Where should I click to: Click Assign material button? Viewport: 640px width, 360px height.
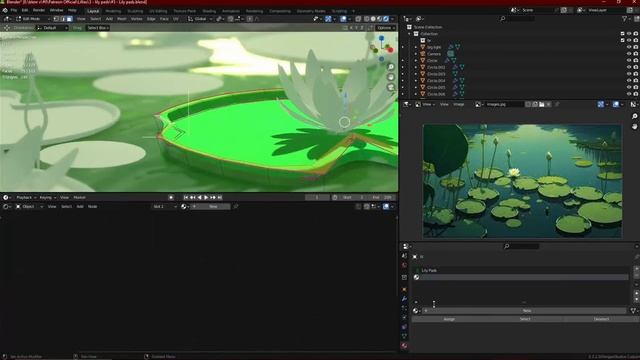coord(449,319)
